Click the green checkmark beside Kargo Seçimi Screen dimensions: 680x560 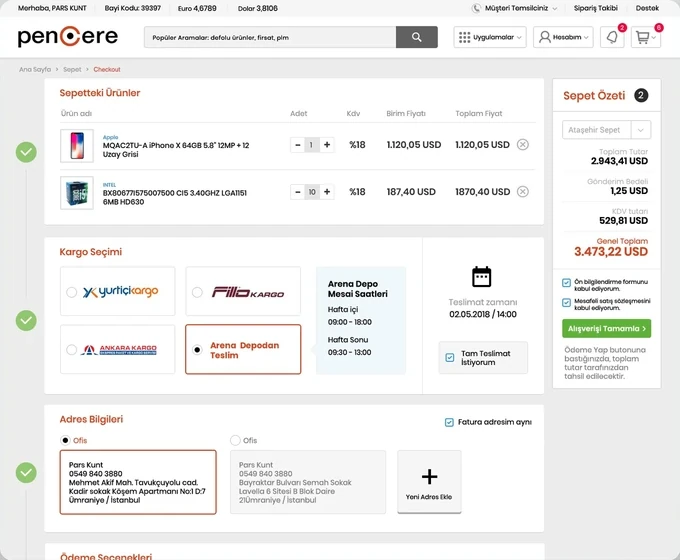click(x=26, y=321)
